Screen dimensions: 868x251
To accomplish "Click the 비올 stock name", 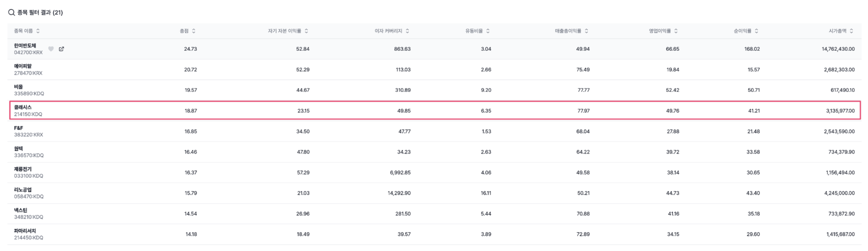I will [x=19, y=87].
